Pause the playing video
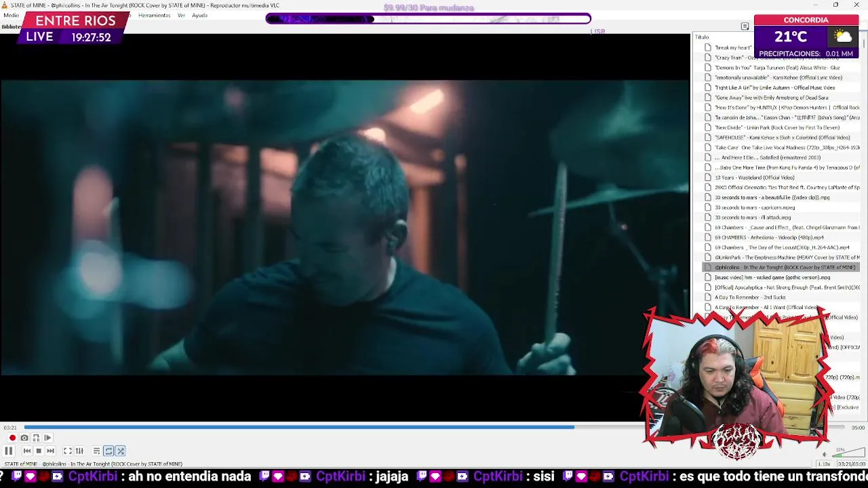868x488 pixels. (8, 451)
